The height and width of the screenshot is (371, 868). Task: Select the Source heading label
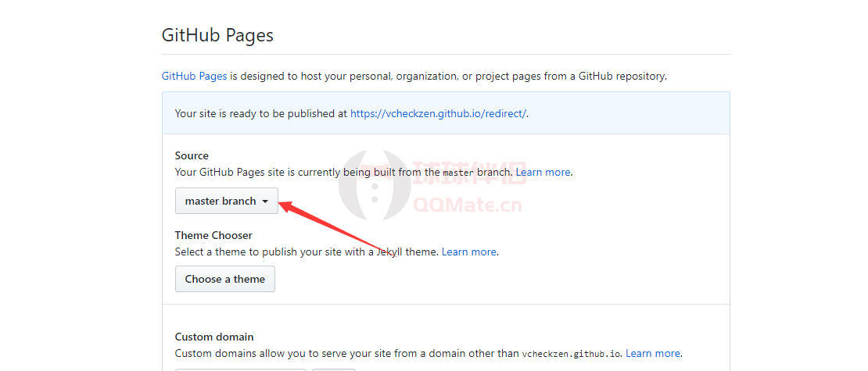point(192,155)
